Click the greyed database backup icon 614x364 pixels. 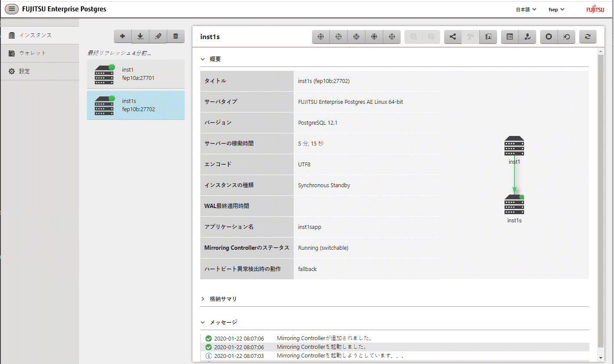pos(414,37)
